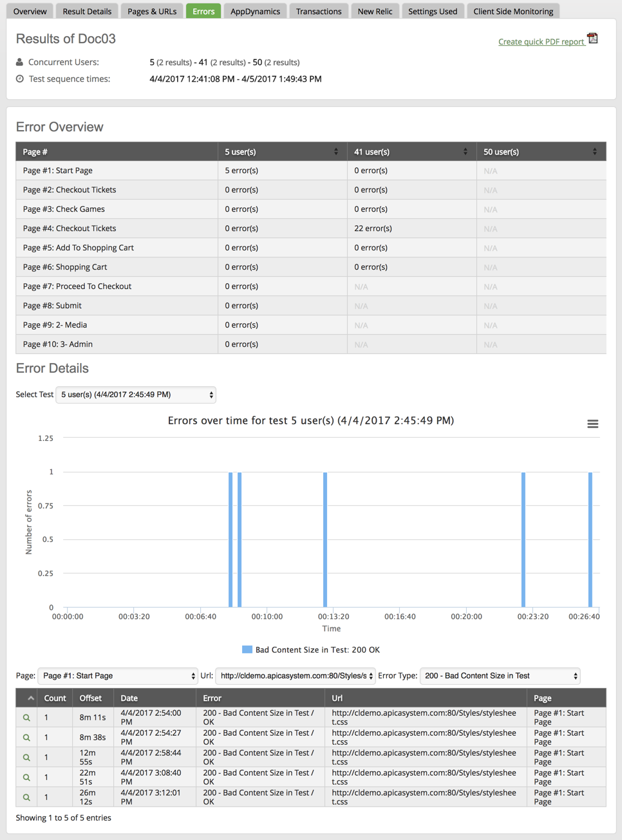Select the Url filter field
The height and width of the screenshot is (840, 622).
[x=295, y=676]
